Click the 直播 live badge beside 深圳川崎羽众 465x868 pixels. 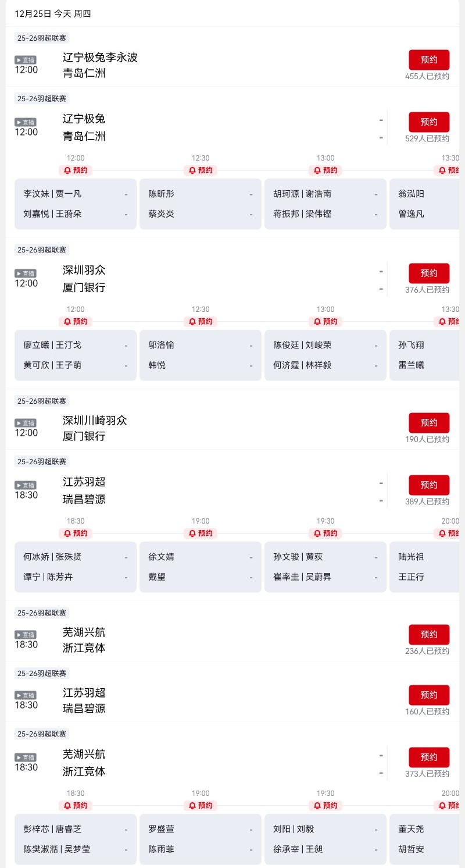(26, 423)
